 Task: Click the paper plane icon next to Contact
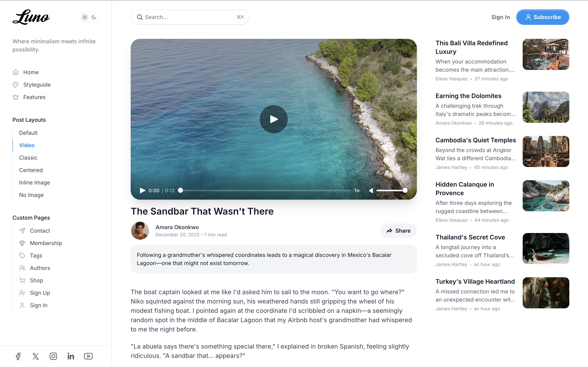[22, 231]
